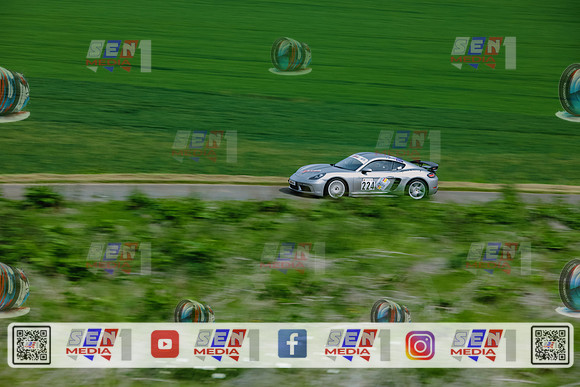Click the SEN Media logo between Facebook and Instagram icons
The width and height of the screenshot is (580, 387).
[357, 345]
